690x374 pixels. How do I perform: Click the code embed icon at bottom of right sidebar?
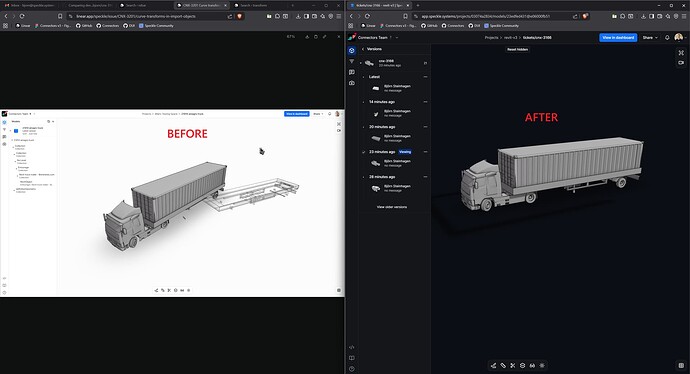point(352,347)
